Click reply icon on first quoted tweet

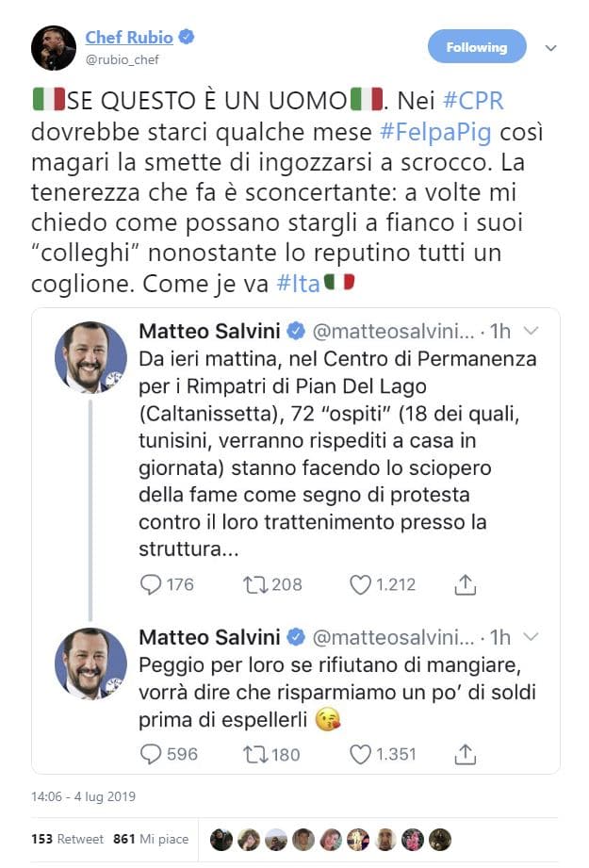151,584
